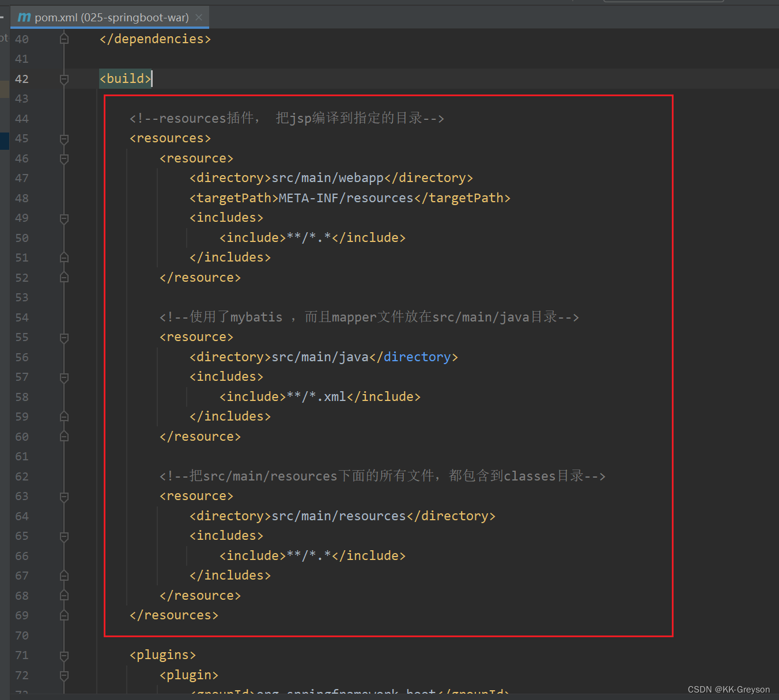Click the <includes> tag on line 65

pyautogui.click(x=226, y=536)
